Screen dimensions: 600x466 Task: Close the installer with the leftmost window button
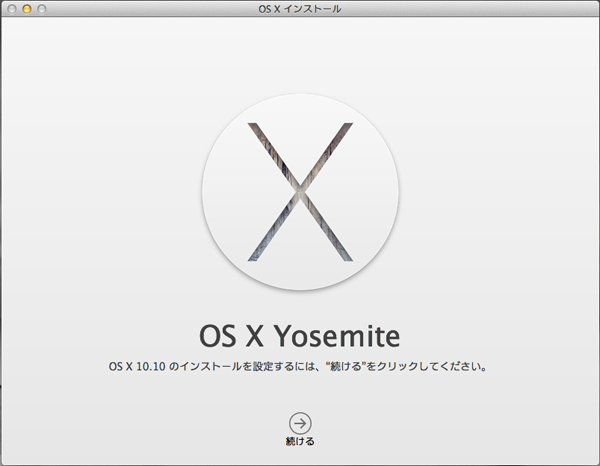[12, 8]
